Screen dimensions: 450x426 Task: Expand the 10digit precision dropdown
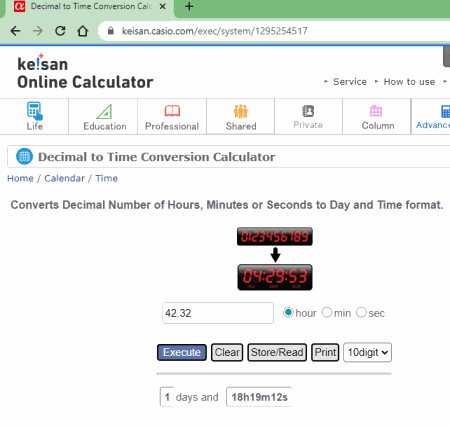point(367,352)
